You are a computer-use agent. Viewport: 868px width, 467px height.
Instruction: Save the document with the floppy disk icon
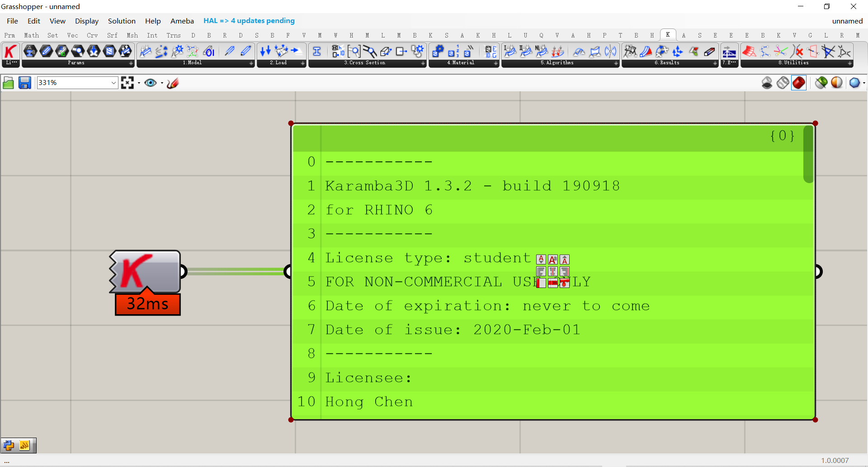coord(24,83)
